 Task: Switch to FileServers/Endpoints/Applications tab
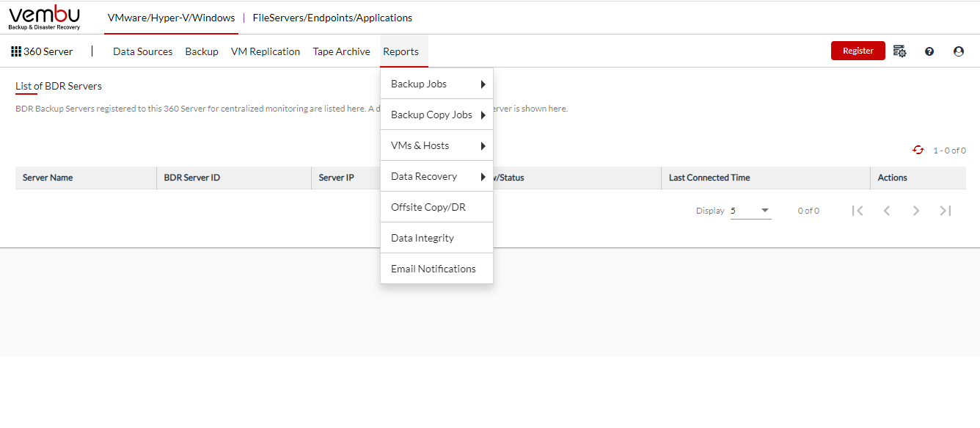coord(332,18)
